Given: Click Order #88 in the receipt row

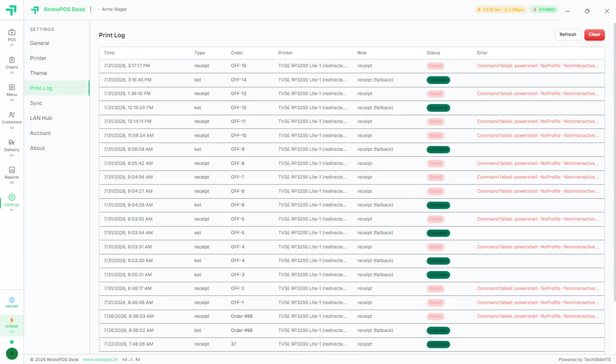Looking at the screenshot, I should point(242,316).
